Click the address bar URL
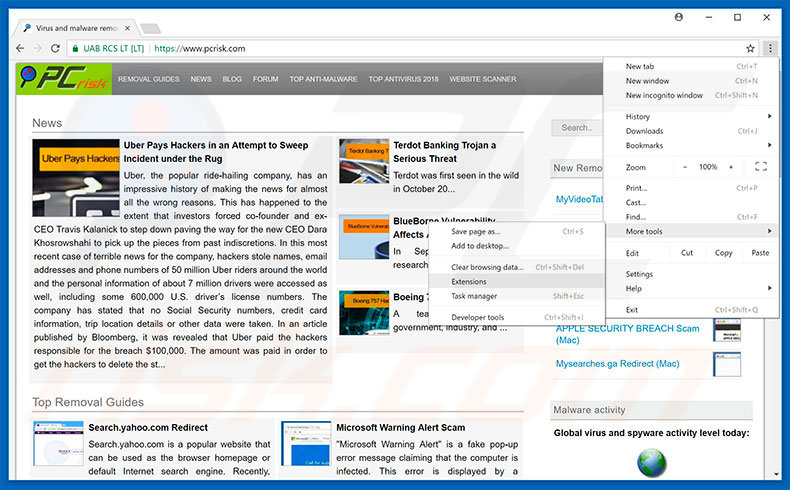The image size is (790, 490). click(200, 48)
